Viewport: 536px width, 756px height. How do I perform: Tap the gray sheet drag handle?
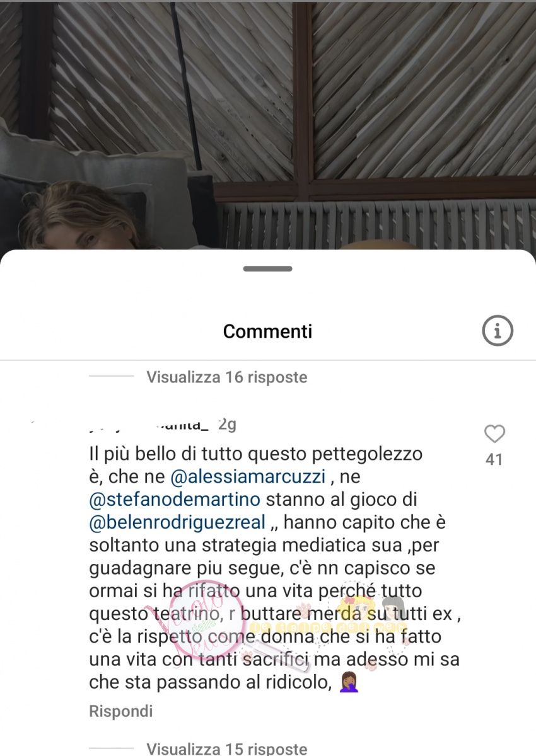(267, 269)
